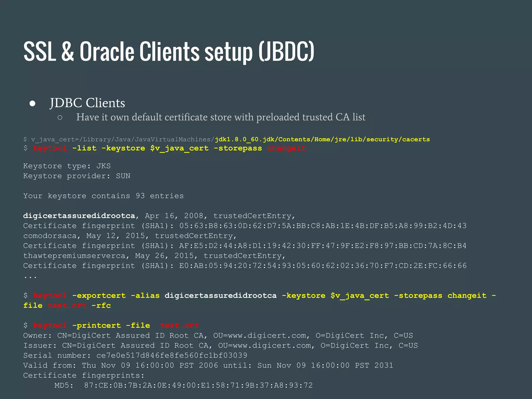The height and width of the screenshot is (399, 532).
Task: Click the 'JDBC Clients' bullet heading
Action: pyautogui.click(x=87, y=103)
